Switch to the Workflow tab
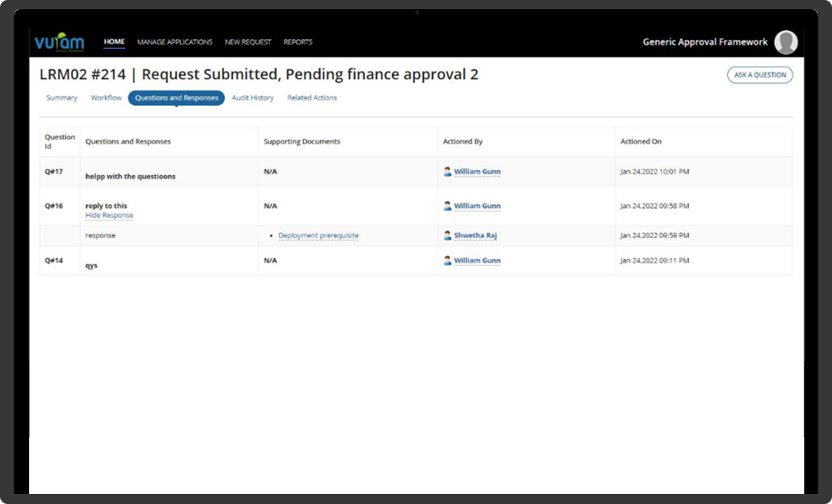The height and width of the screenshot is (504, 832). (x=106, y=98)
